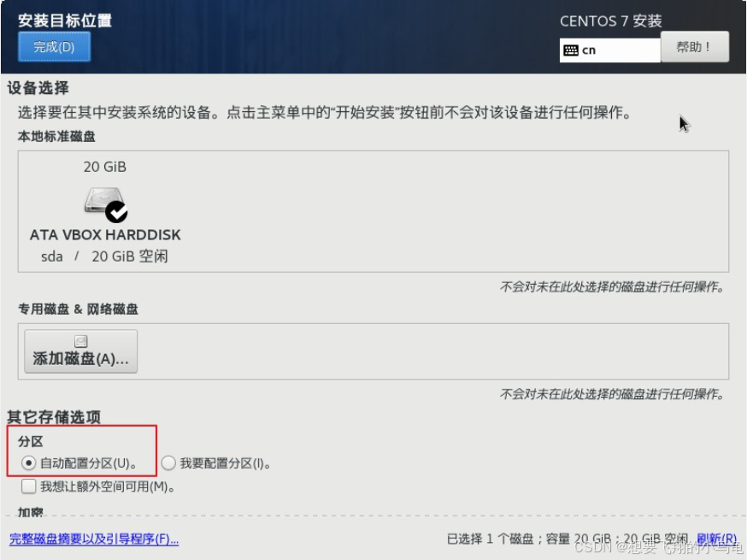Click small disk icon on 添加磁盘 button

[x=81, y=341]
